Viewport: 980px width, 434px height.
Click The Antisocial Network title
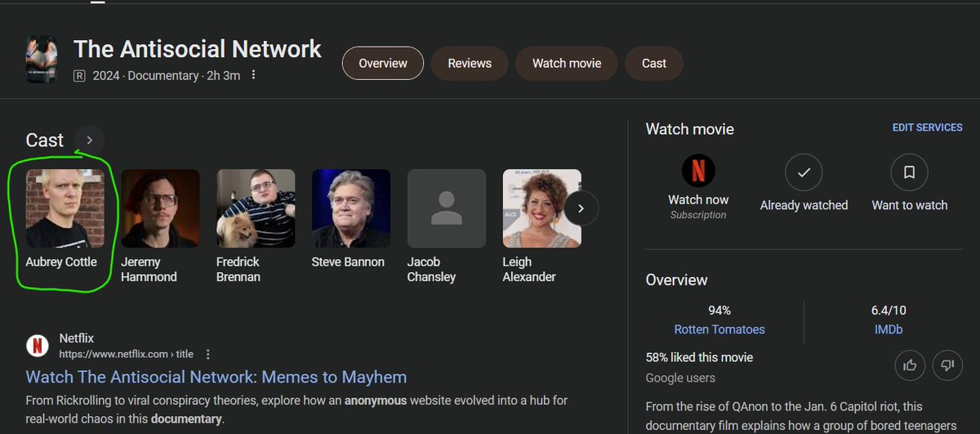[x=198, y=49]
